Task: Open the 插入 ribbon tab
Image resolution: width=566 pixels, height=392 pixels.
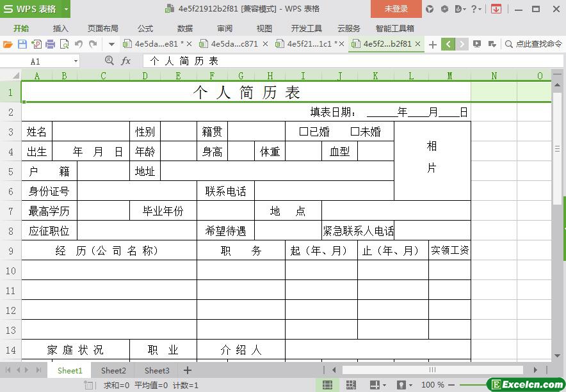Action: (60, 29)
